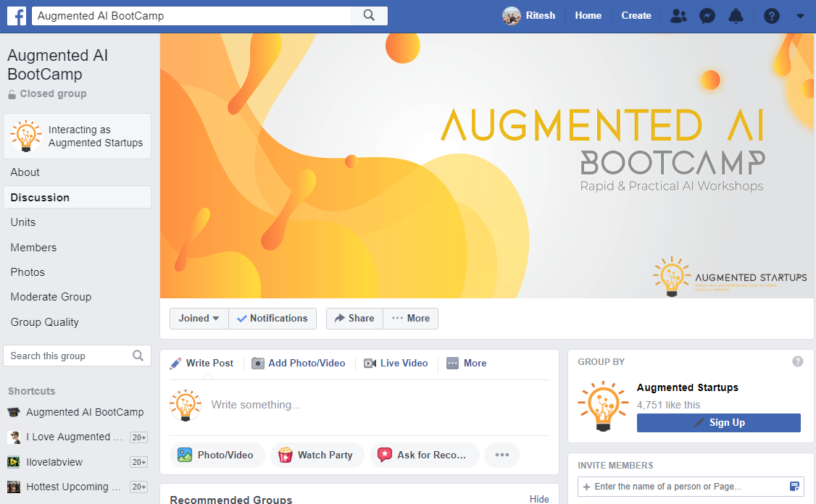The width and height of the screenshot is (816, 504).
Task: Click the Create link in top bar
Action: (636, 16)
